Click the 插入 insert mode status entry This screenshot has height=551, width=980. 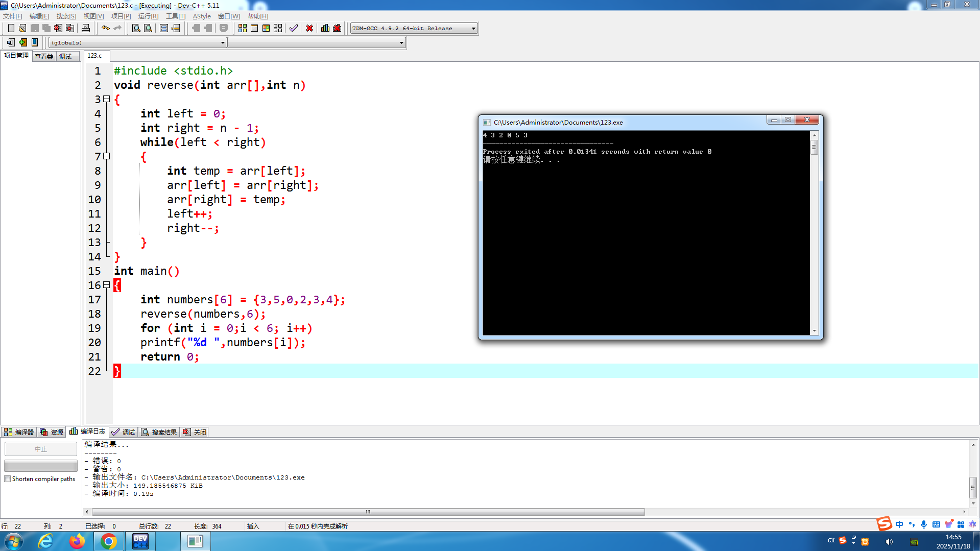click(x=253, y=526)
